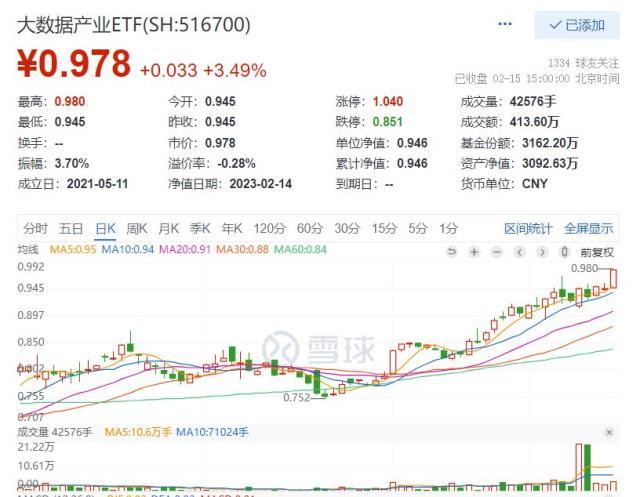Select the 日K daily candlestick tab
Screen dimensions: 640x497
(x=106, y=229)
